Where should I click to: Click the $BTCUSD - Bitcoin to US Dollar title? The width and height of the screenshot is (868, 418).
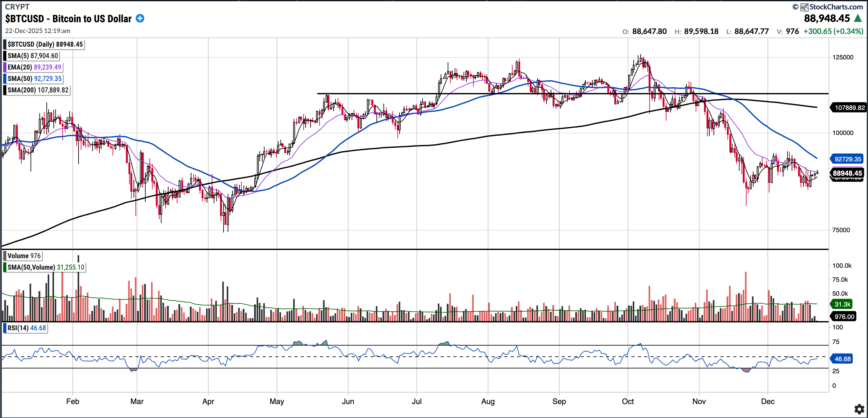point(68,18)
